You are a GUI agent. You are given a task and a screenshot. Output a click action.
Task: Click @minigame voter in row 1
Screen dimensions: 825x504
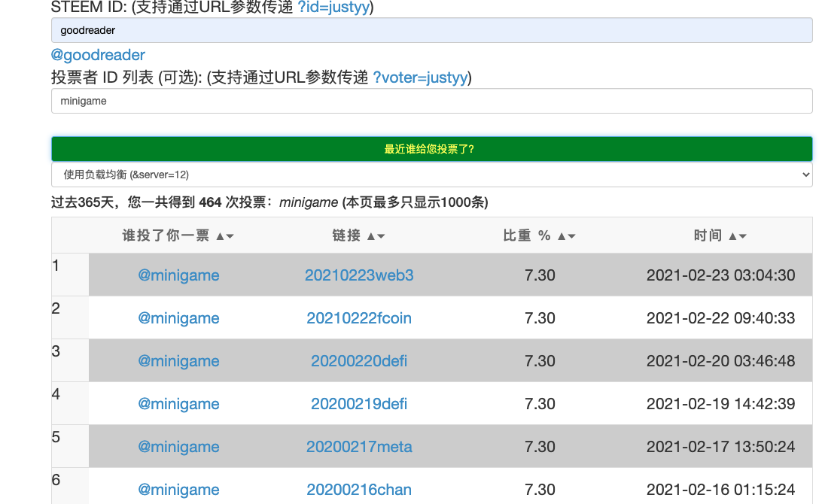click(x=178, y=275)
